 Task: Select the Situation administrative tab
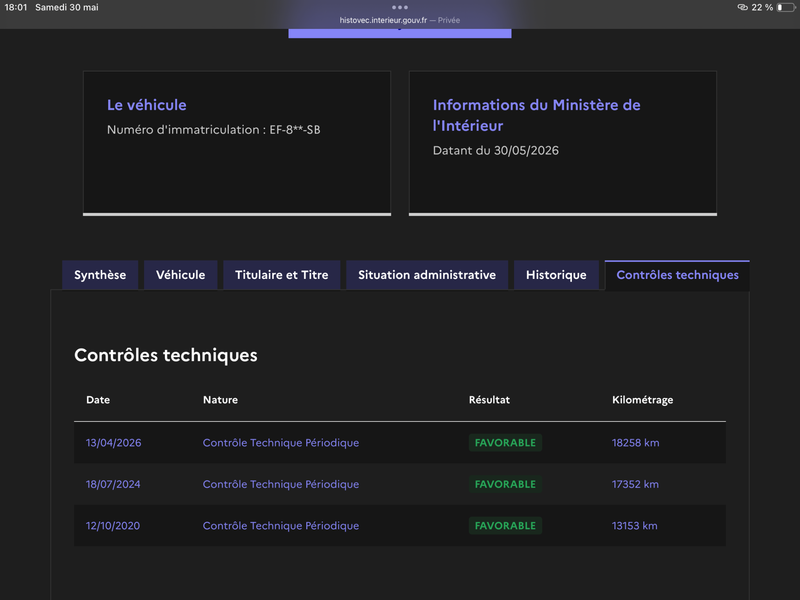click(427, 275)
